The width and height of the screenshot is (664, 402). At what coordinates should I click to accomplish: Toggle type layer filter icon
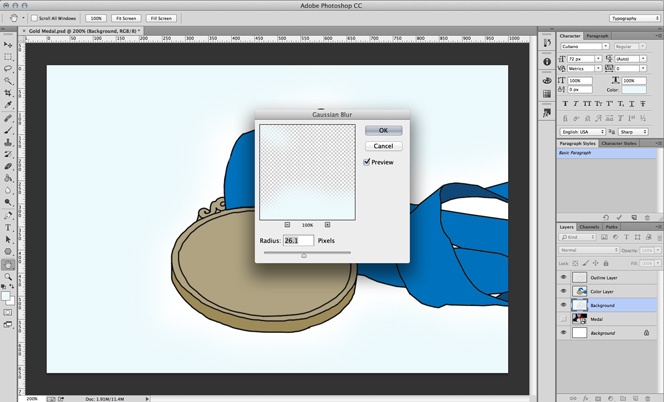click(626, 237)
